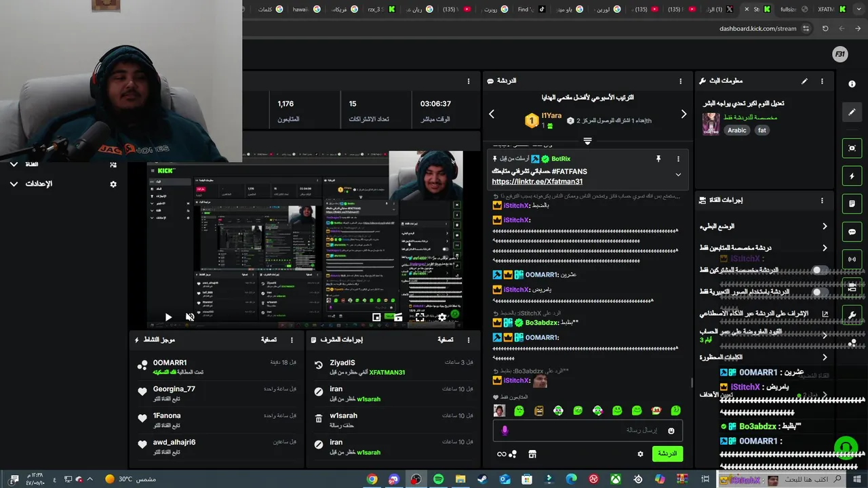The image size is (868, 488).
Task: Open تصفية filter in إجراءات المشرف panel
Action: pos(445,340)
